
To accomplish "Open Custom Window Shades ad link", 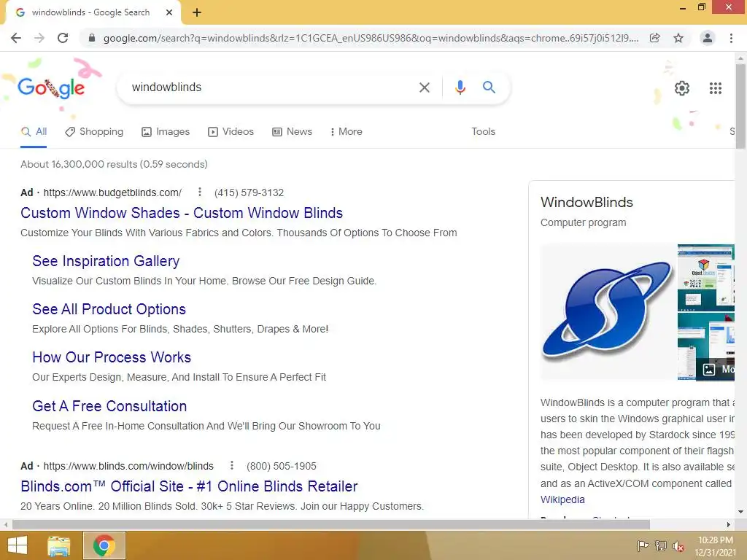I will pyautogui.click(x=182, y=213).
